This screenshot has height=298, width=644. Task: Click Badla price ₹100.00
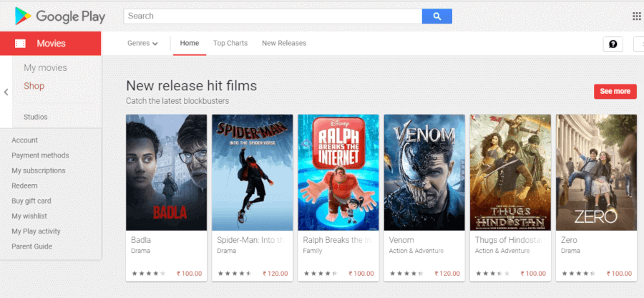(190, 274)
